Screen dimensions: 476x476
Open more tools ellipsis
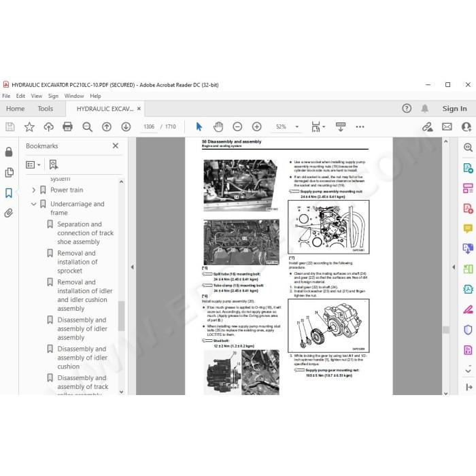(360, 126)
